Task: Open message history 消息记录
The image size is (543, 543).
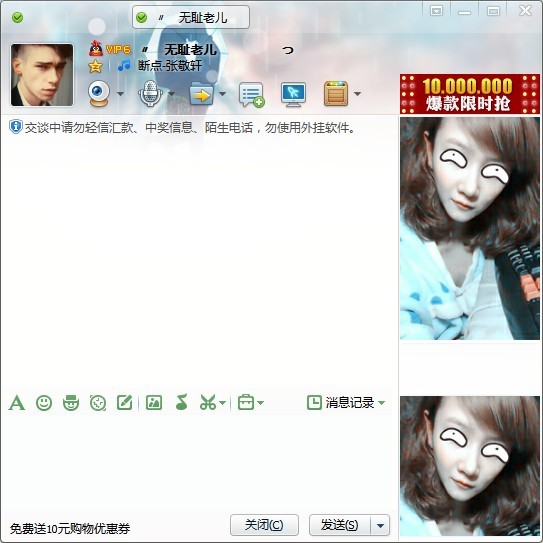Action: [341, 402]
